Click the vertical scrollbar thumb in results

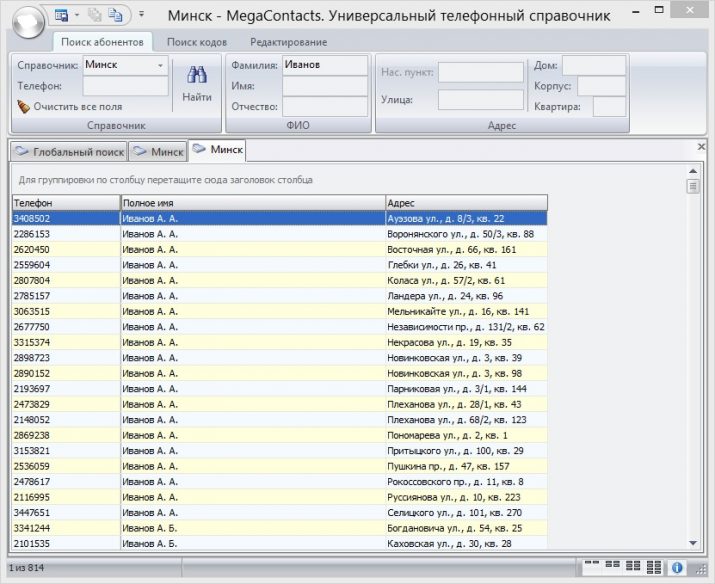click(693, 186)
